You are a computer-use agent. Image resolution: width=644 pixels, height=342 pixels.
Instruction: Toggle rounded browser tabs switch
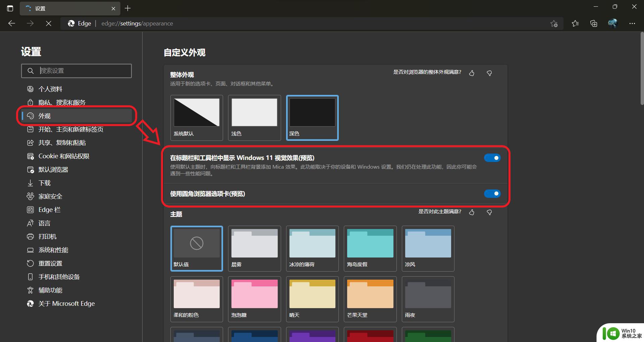pos(492,193)
